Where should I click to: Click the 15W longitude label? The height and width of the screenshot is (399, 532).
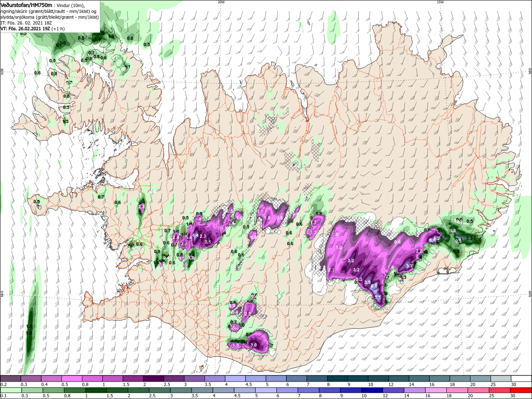coord(440,2)
